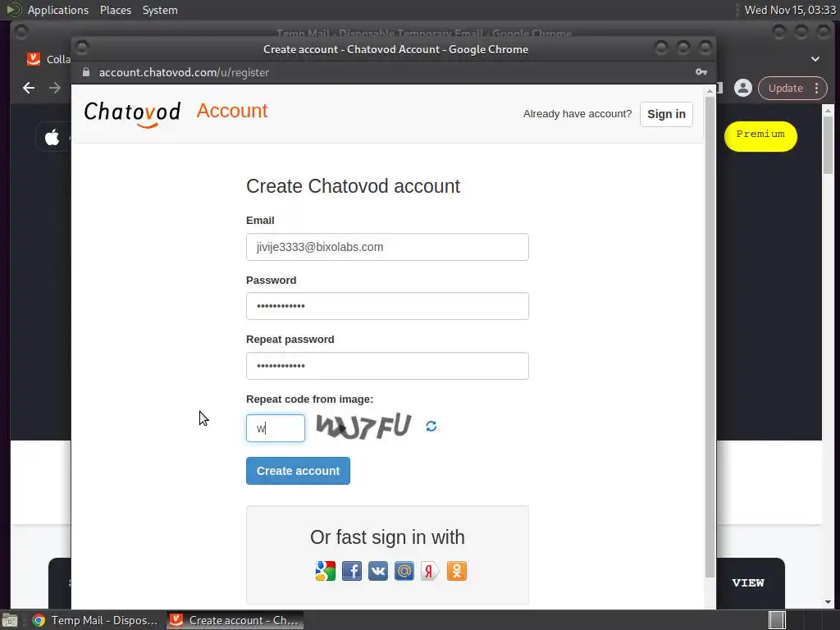Open the System menu
The height and width of the screenshot is (630, 840).
point(160,10)
